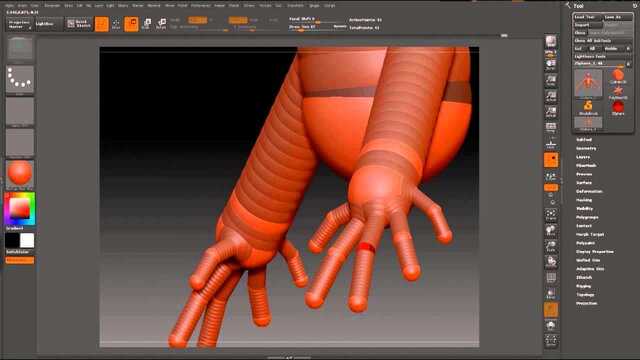Expand the Deformation subpalette

click(589, 191)
